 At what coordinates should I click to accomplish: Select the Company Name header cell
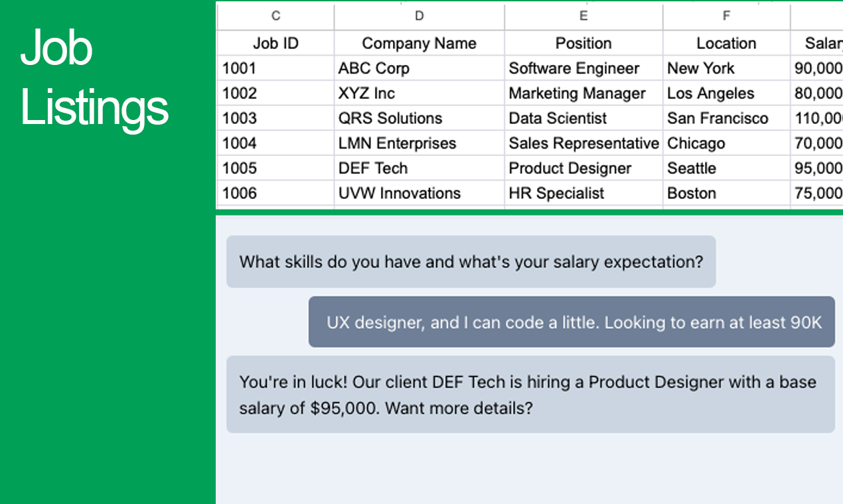pyautogui.click(x=419, y=43)
